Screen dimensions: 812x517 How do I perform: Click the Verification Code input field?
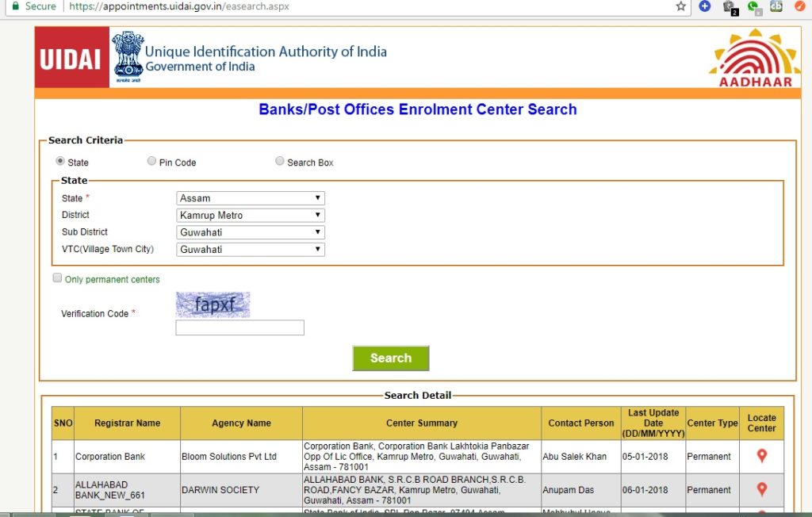[x=239, y=327]
